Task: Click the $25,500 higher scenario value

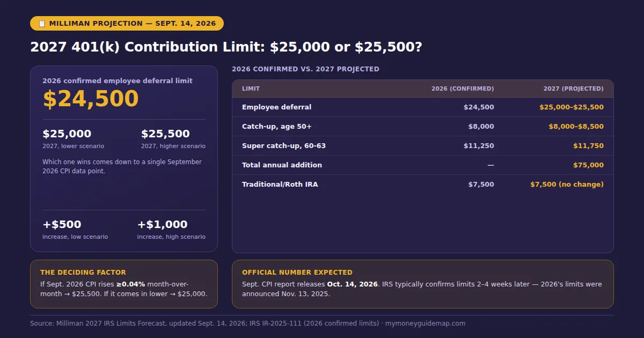Action: (165, 134)
